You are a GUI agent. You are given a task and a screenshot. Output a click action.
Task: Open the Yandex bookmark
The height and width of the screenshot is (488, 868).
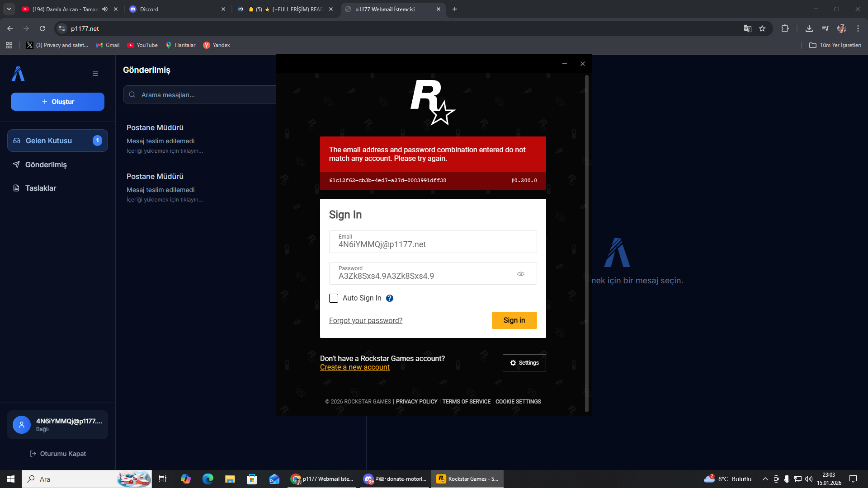217,45
